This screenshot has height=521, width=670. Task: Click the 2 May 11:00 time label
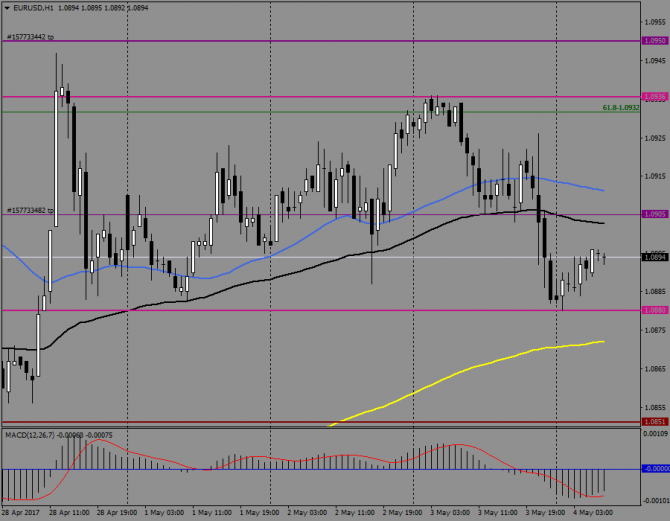click(355, 512)
